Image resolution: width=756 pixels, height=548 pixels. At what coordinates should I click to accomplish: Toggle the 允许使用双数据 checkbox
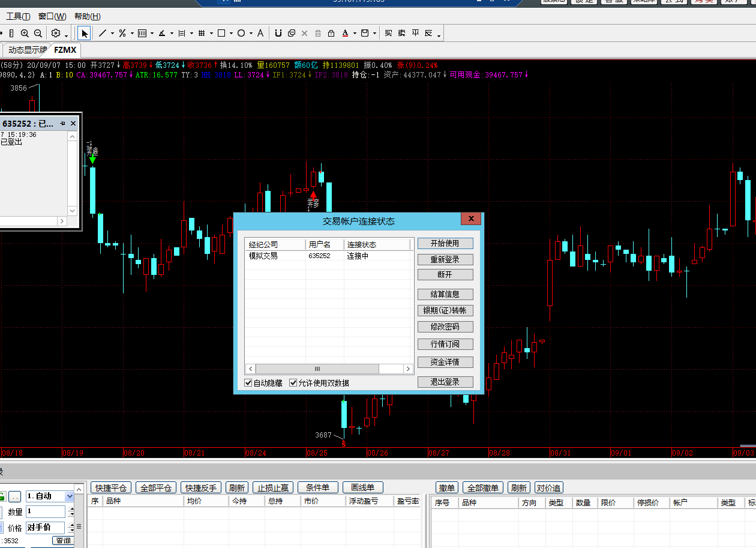(293, 383)
